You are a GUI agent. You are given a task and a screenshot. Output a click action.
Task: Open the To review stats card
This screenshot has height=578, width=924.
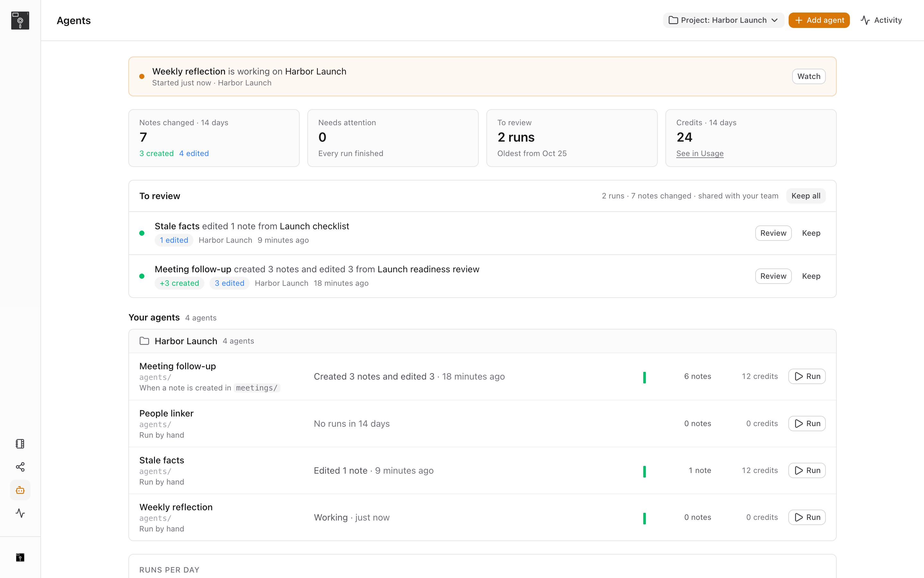[572, 138]
